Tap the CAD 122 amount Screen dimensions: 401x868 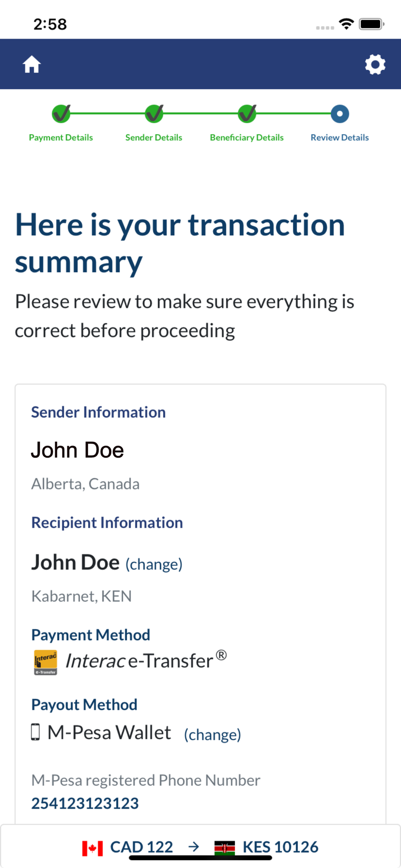141,847
